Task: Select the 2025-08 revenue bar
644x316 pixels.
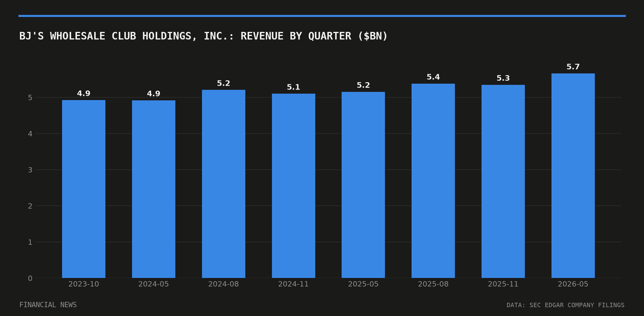Action: point(433,181)
